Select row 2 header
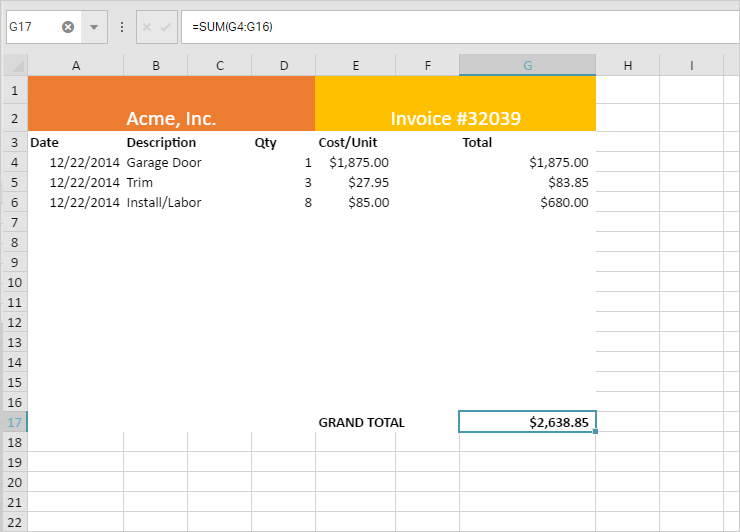Image resolution: width=740 pixels, height=532 pixels. pyautogui.click(x=15, y=118)
